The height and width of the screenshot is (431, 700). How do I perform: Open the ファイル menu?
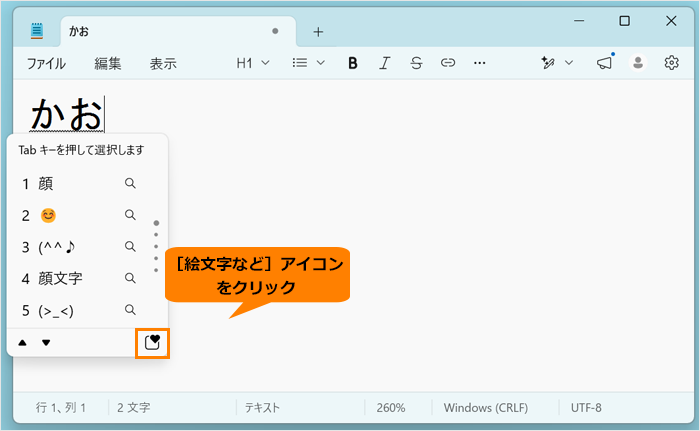click(x=46, y=64)
